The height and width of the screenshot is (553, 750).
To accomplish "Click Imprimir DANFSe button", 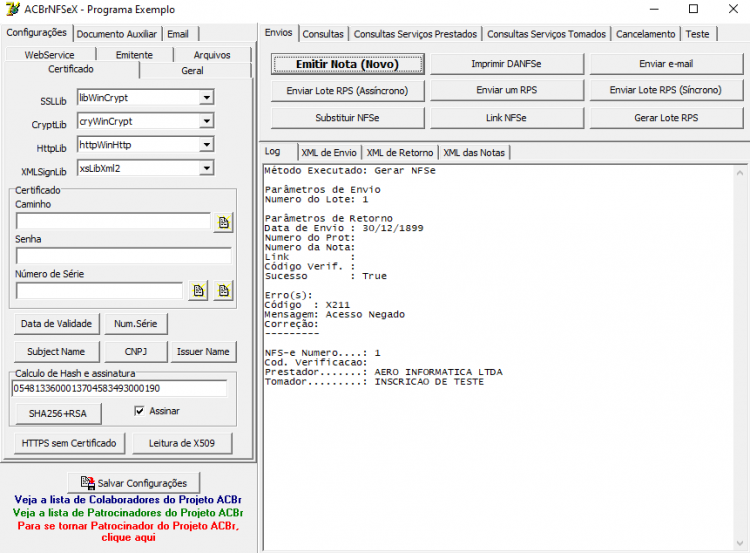I will point(507,64).
